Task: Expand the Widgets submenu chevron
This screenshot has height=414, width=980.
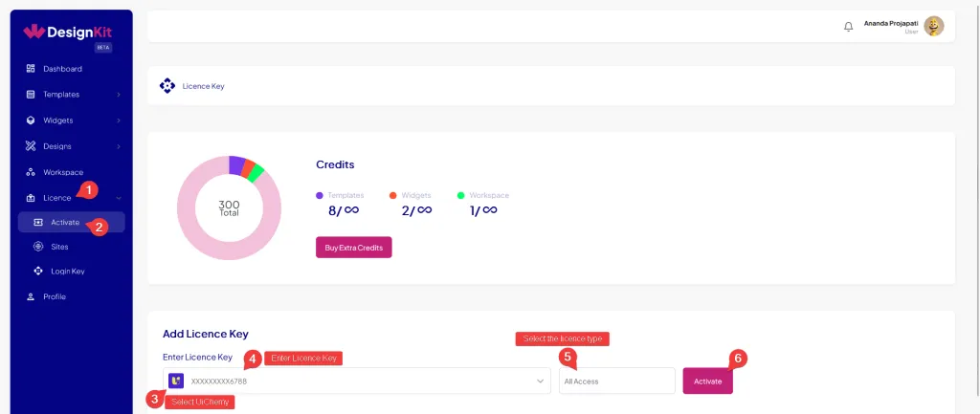Action: click(x=119, y=120)
